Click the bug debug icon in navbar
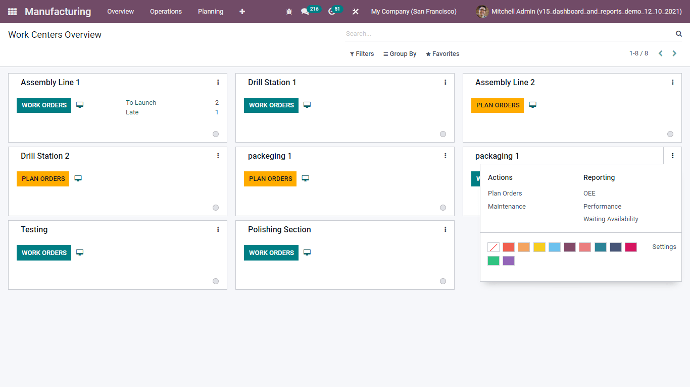 (x=289, y=12)
